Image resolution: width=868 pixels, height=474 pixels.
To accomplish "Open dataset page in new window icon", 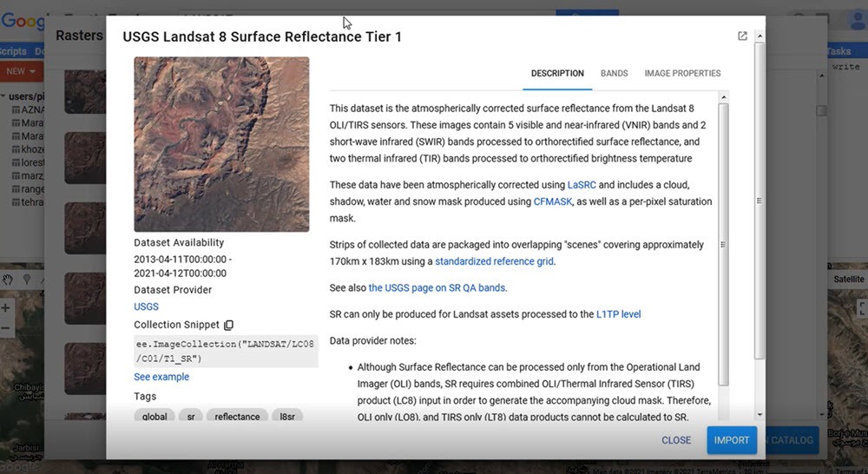I will [742, 36].
